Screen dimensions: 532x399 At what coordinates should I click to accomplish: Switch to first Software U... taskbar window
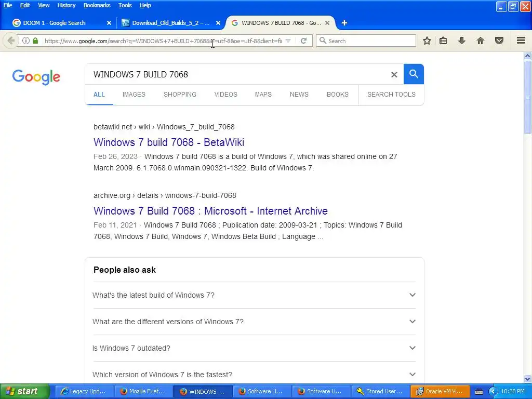tap(262, 391)
